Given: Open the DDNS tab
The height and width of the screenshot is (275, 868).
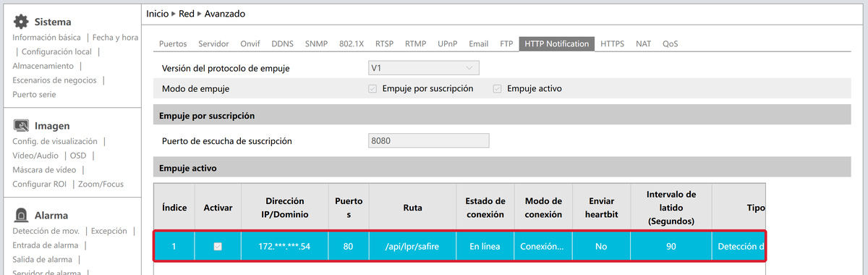Looking at the screenshot, I should pos(282,44).
